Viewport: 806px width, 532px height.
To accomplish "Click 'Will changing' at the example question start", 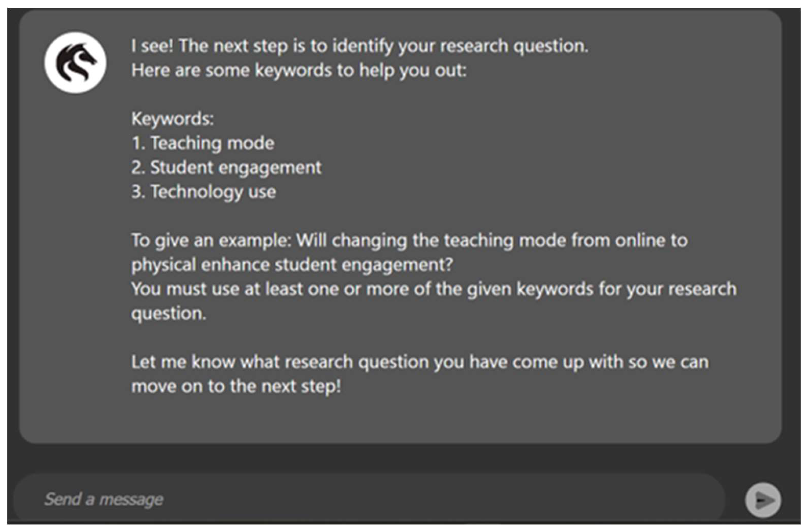I will 350,240.
